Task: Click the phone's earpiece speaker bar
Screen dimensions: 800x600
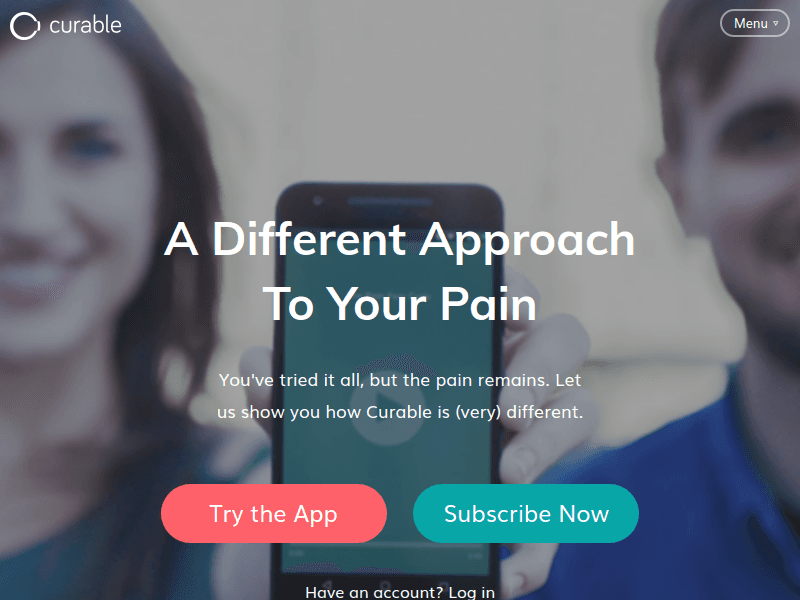Action: (x=390, y=202)
